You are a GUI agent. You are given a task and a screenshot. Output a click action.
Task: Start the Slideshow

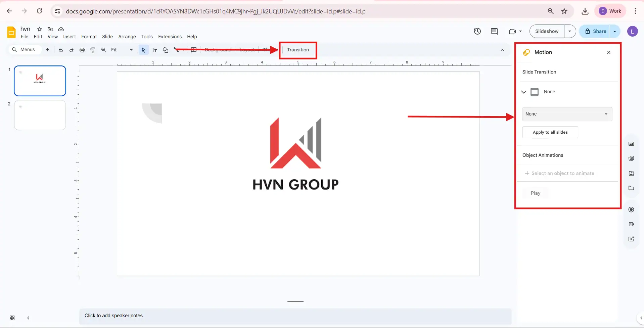(x=547, y=31)
